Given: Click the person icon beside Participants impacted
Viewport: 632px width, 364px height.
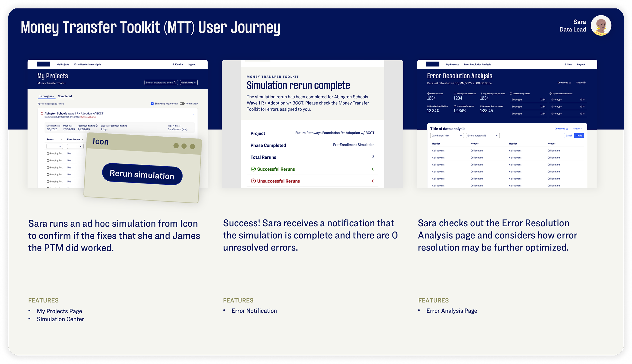Looking at the screenshot, I should (455, 94).
